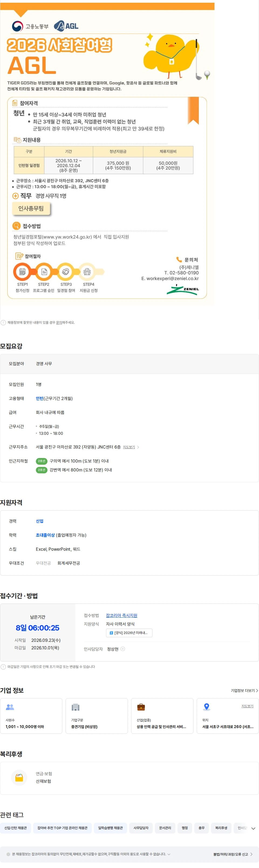Click the 구의역 2호선 line badge
259x868 pixels.
pos(42,461)
